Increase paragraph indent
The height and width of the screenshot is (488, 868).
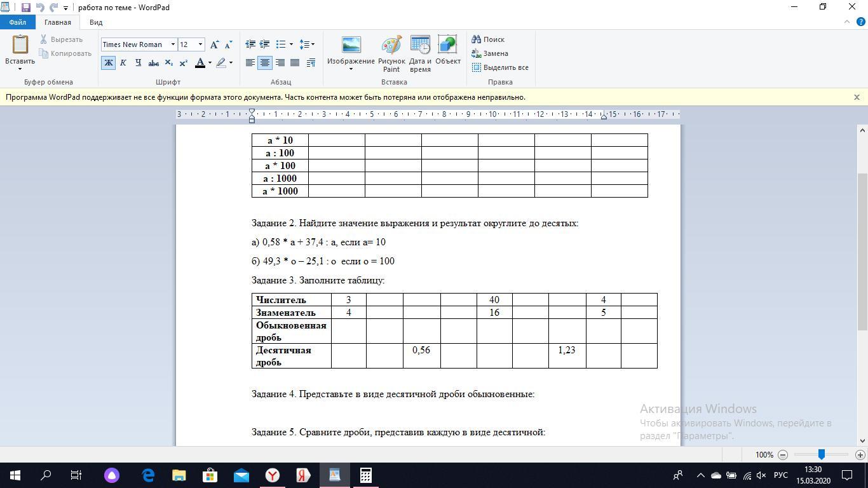(x=265, y=44)
